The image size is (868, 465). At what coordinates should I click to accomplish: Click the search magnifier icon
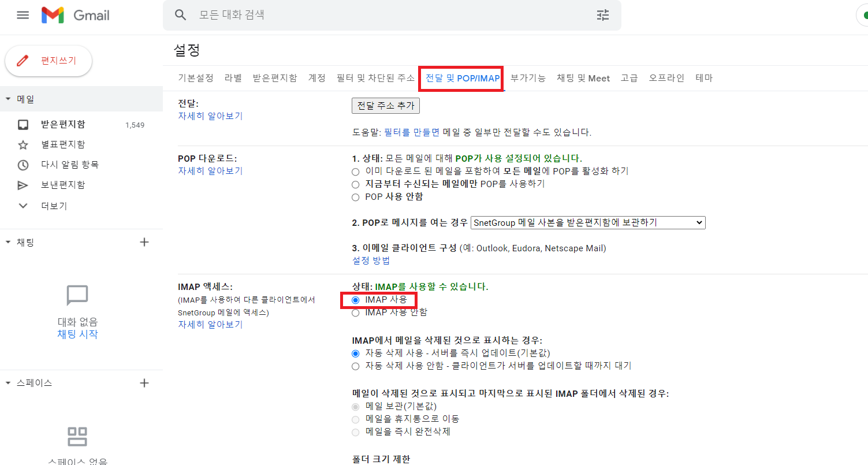(181, 15)
